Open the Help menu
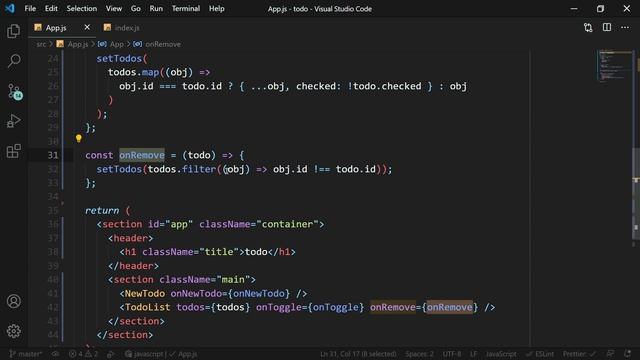This screenshot has width=640, height=360. [x=217, y=8]
